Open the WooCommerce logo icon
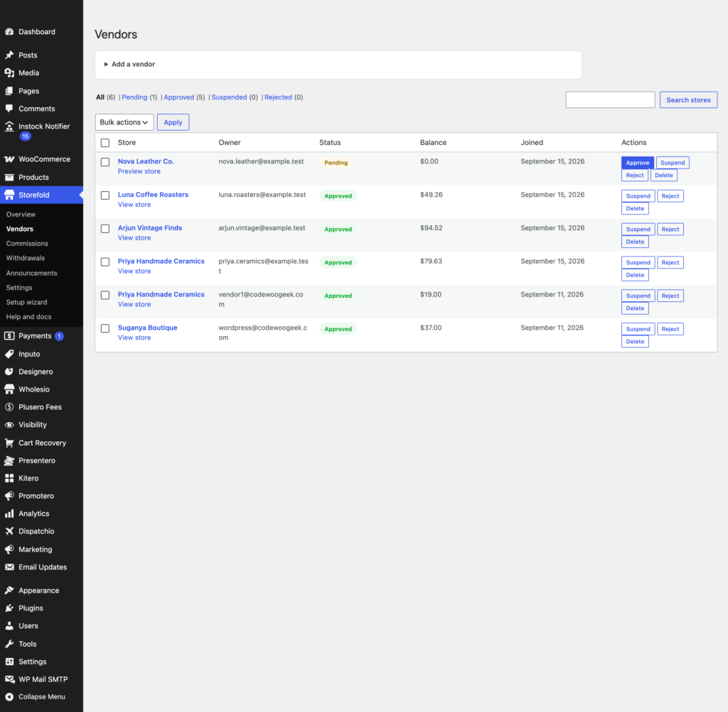The height and width of the screenshot is (712, 728). point(9,159)
